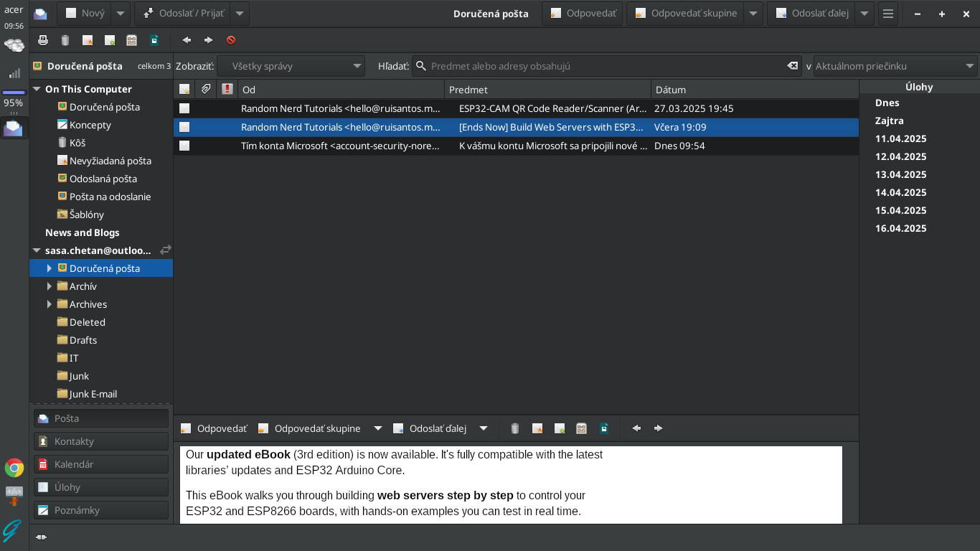Viewport: 980px width, 551px height.
Task: Expand selected Doručená pošta folder under sasa.chetan
Action: (50, 268)
